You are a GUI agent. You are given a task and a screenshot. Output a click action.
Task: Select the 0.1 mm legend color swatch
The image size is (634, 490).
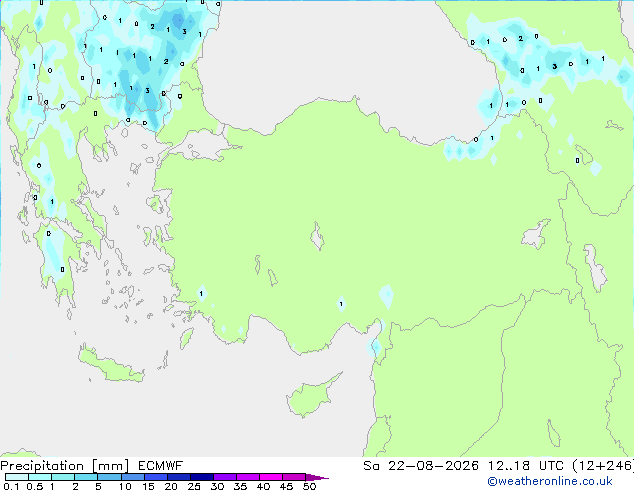pyautogui.click(x=17, y=477)
